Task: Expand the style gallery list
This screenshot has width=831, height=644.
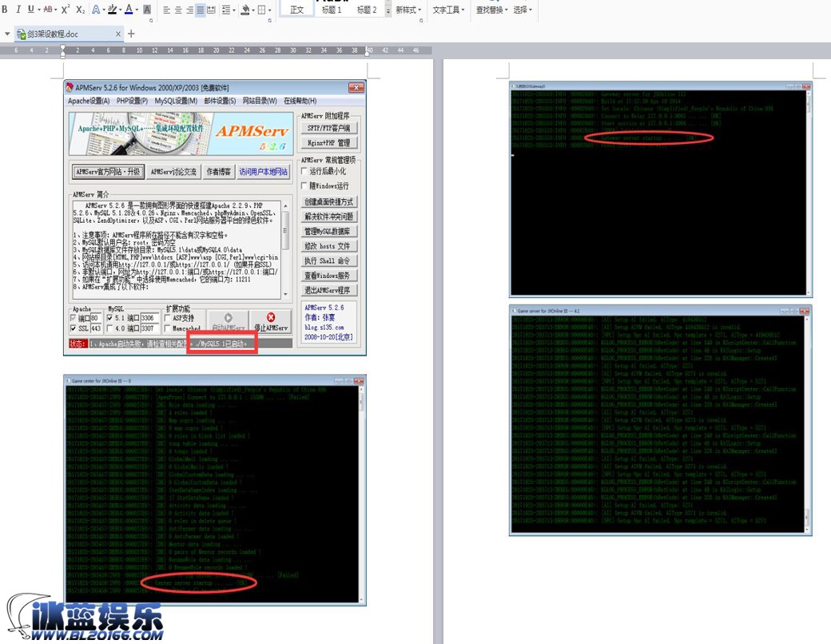Action: pos(388,10)
